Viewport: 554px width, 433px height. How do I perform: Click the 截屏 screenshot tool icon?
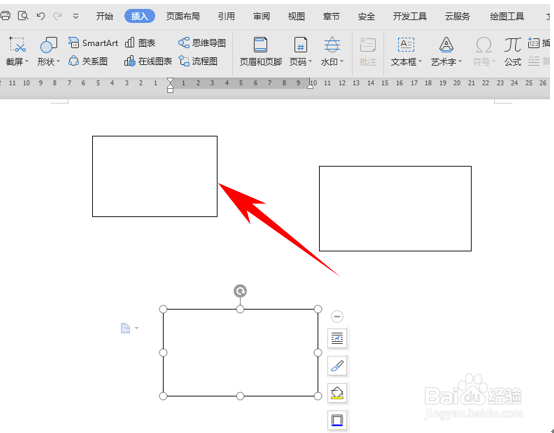(x=17, y=45)
